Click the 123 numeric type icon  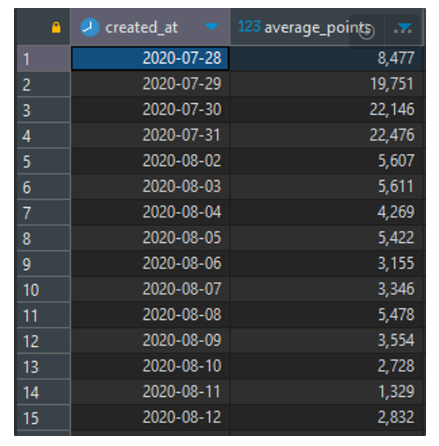click(x=249, y=26)
